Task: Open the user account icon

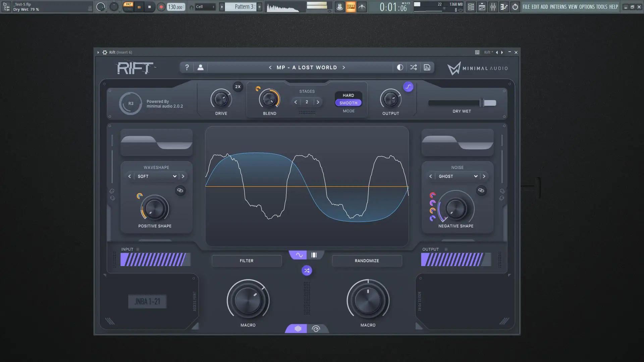Action: [200, 67]
